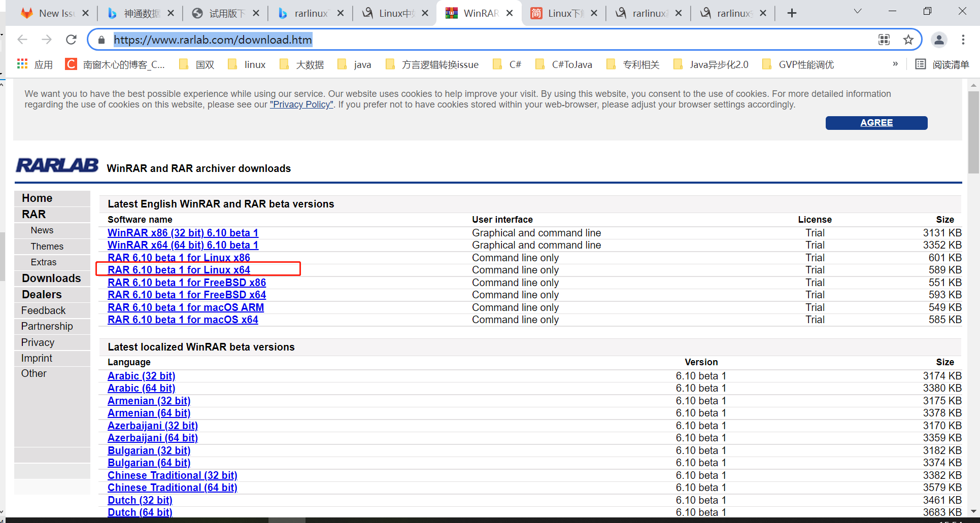The height and width of the screenshot is (523, 980).
Task: Open the Privacy Policy link in cookie notice
Action: tap(301, 104)
